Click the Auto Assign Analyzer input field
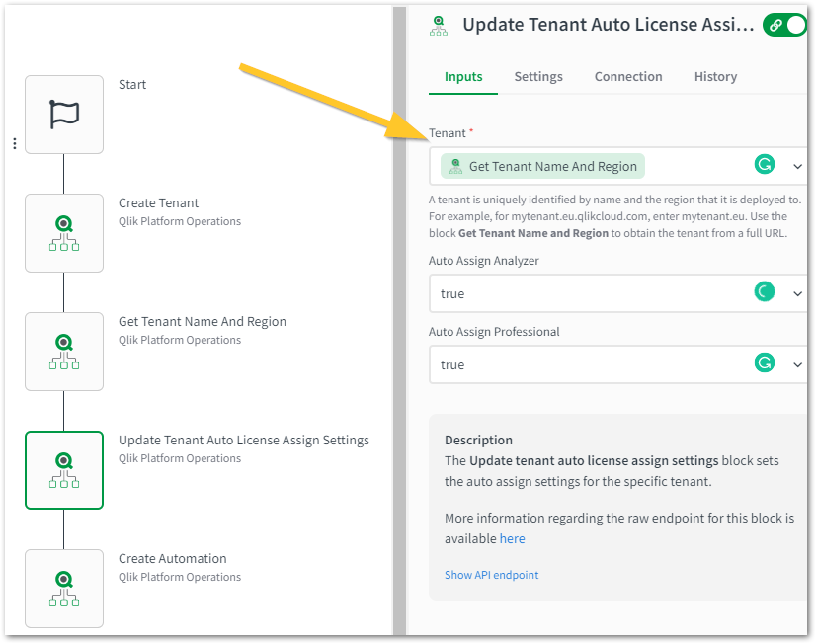Viewport: 816px width, 644px height. point(583,293)
